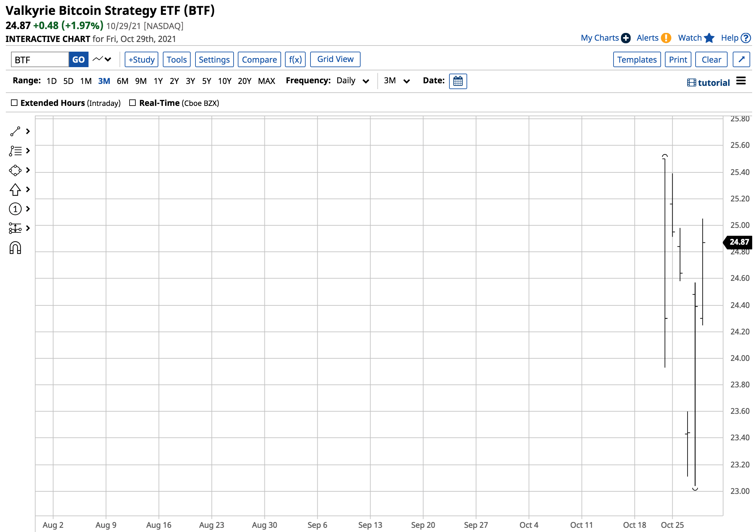Screen dimensions: 756x532
Task: Click the Watch link
Action: click(690, 38)
